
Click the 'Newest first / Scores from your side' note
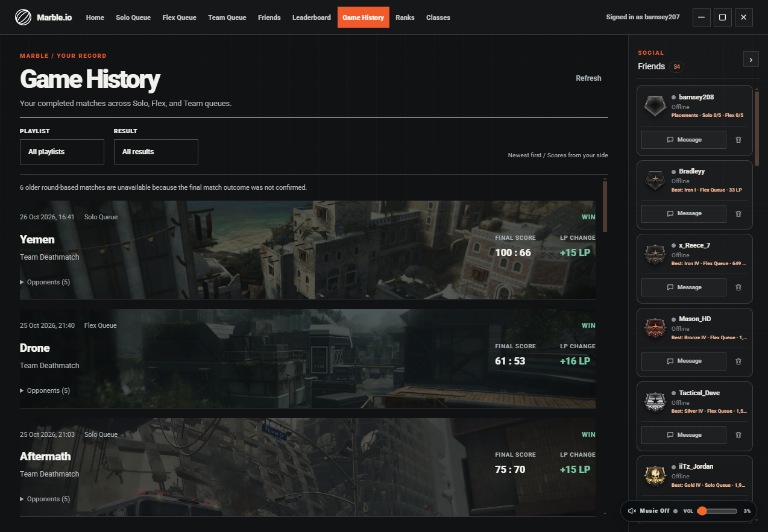point(558,155)
